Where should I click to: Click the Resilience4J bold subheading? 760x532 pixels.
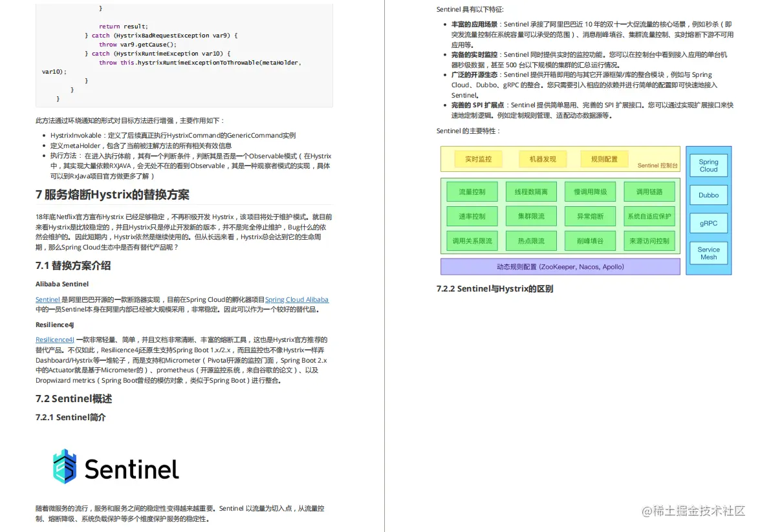(55, 325)
